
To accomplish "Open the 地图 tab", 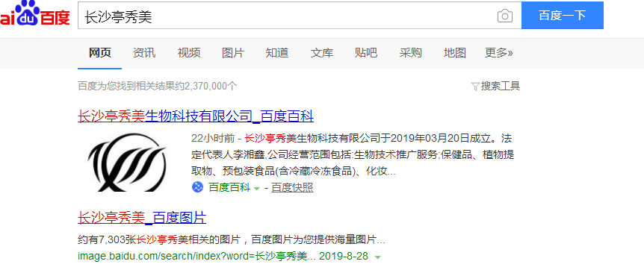I will [x=455, y=53].
